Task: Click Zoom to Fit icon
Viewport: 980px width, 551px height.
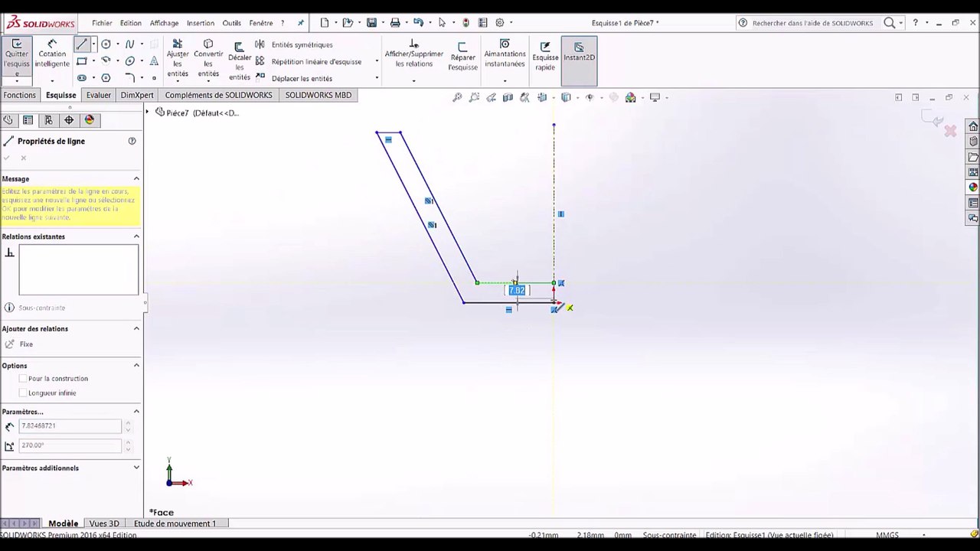Action: point(457,97)
